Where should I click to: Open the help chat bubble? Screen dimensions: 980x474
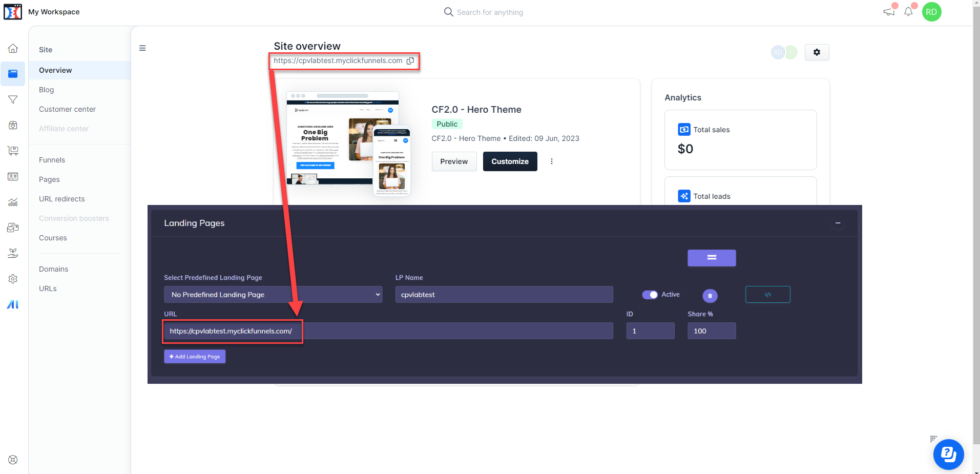point(948,455)
